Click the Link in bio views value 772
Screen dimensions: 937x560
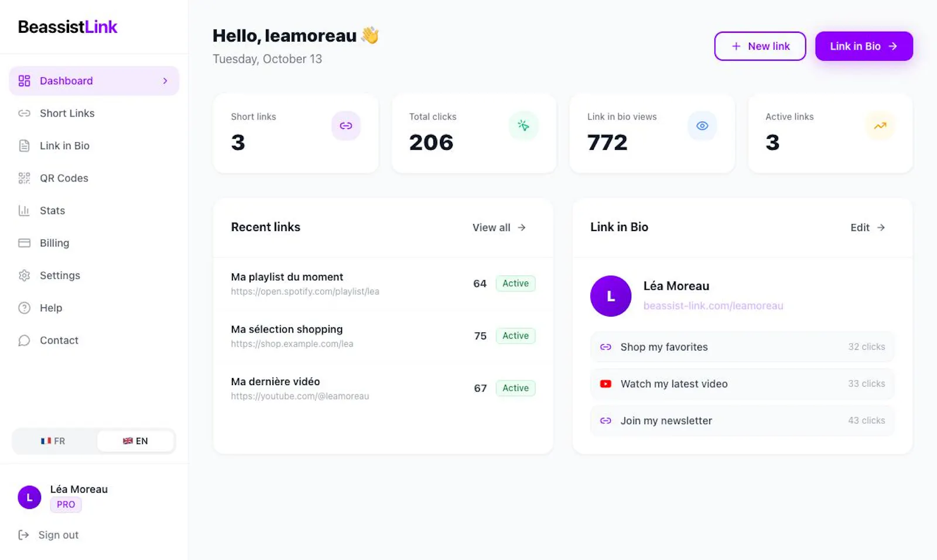coord(607,143)
